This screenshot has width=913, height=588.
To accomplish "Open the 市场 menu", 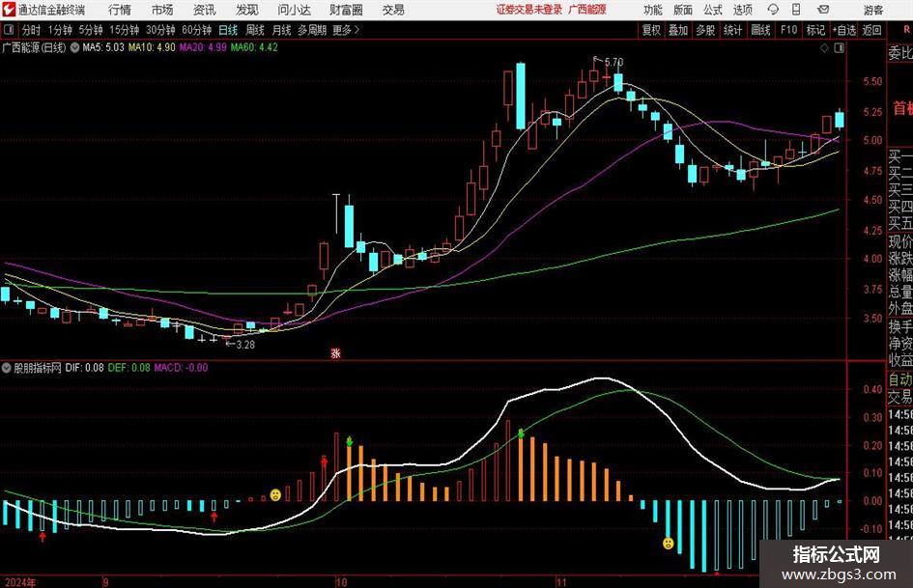I will [162, 10].
